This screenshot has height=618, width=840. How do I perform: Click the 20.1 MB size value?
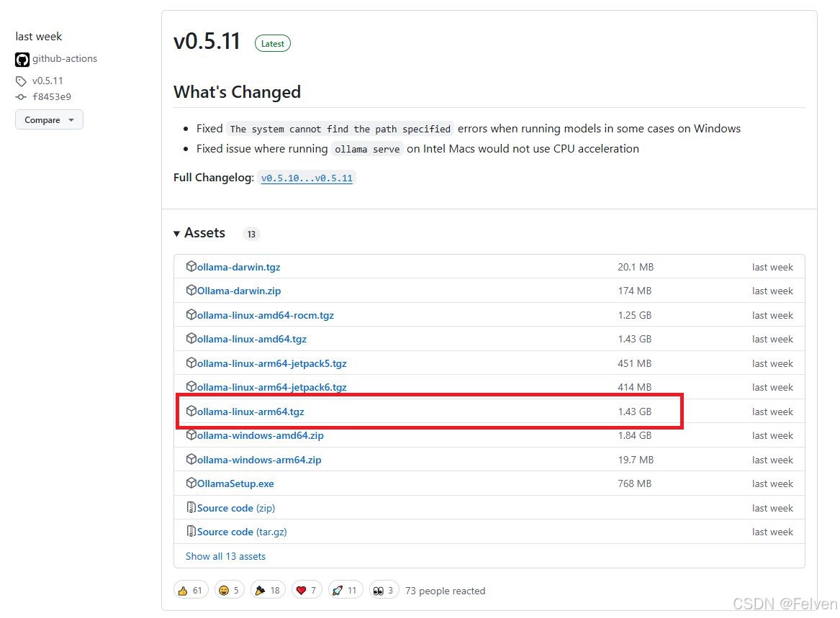click(x=636, y=267)
